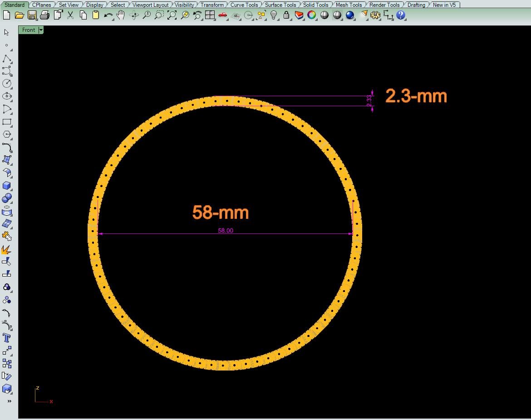Click the Zoom Extents icon
This screenshot has width=531, height=420.
coord(172,15)
